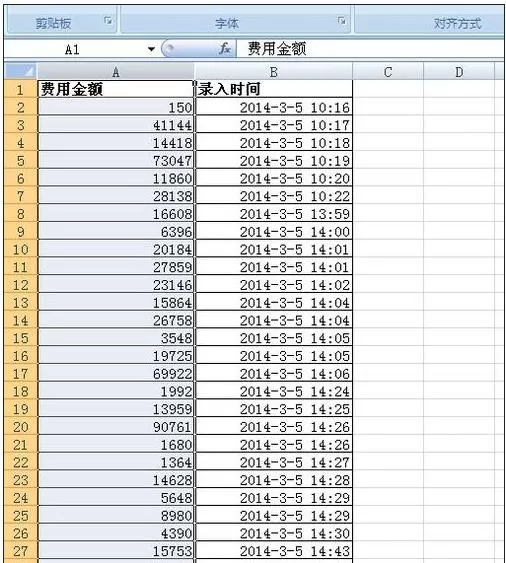Click the cell containing 11860

pyautogui.click(x=116, y=178)
